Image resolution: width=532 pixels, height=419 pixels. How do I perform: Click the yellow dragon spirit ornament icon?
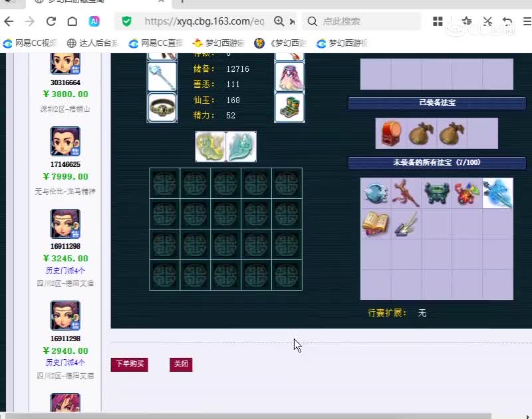[x=210, y=146]
